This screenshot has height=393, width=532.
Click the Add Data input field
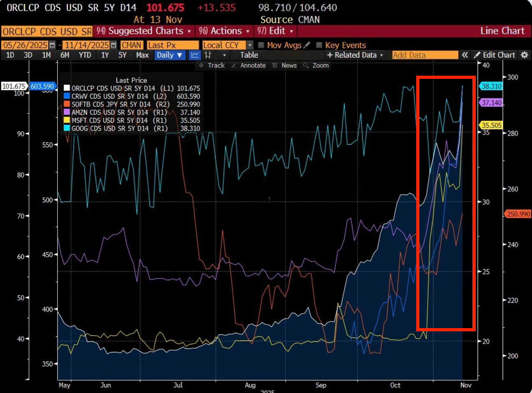point(425,55)
